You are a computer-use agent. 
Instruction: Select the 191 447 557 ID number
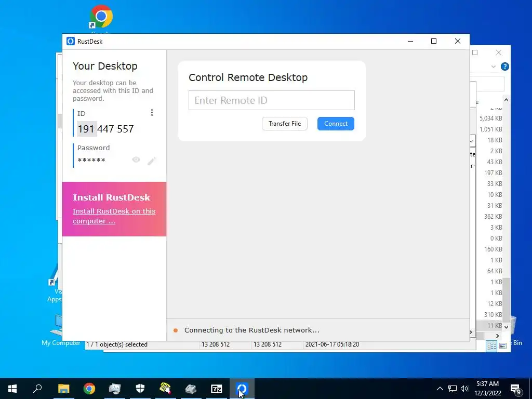coord(105,129)
